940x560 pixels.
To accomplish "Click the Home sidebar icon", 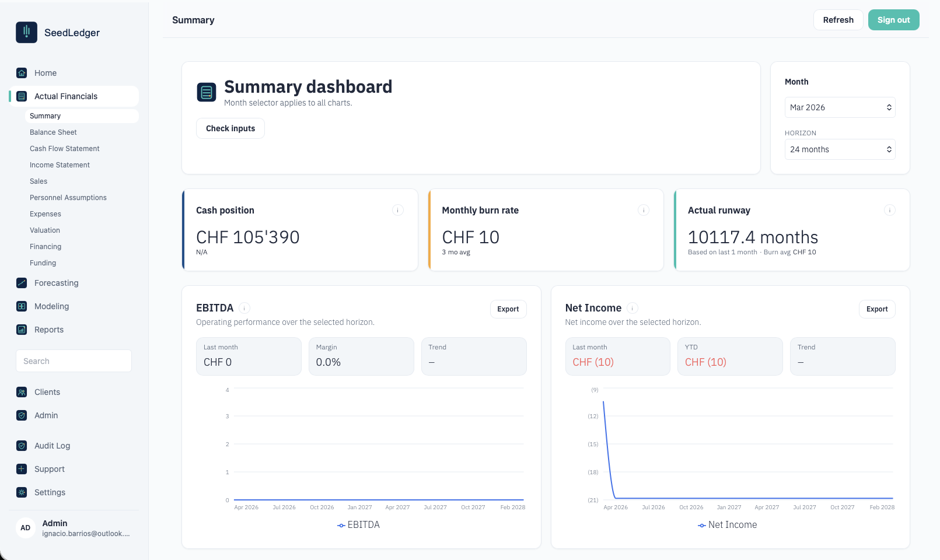I will (x=22, y=73).
